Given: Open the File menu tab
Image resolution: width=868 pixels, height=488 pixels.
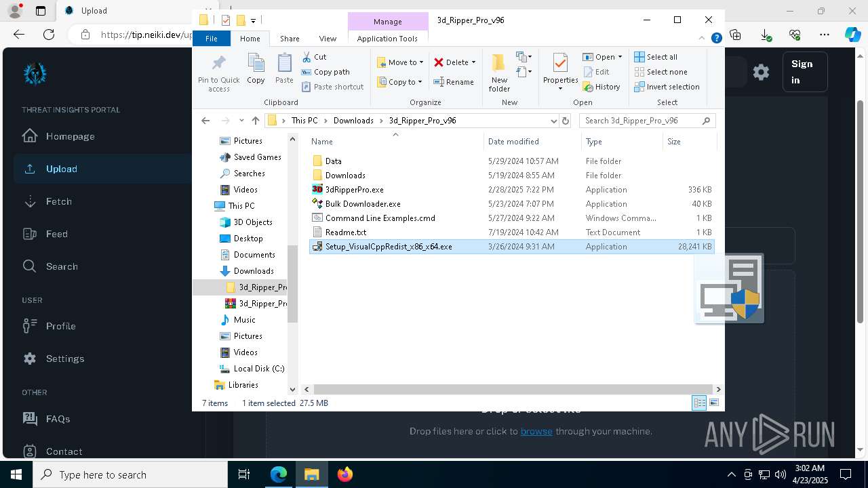Looking at the screenshot, I should [x=212, y=39].
